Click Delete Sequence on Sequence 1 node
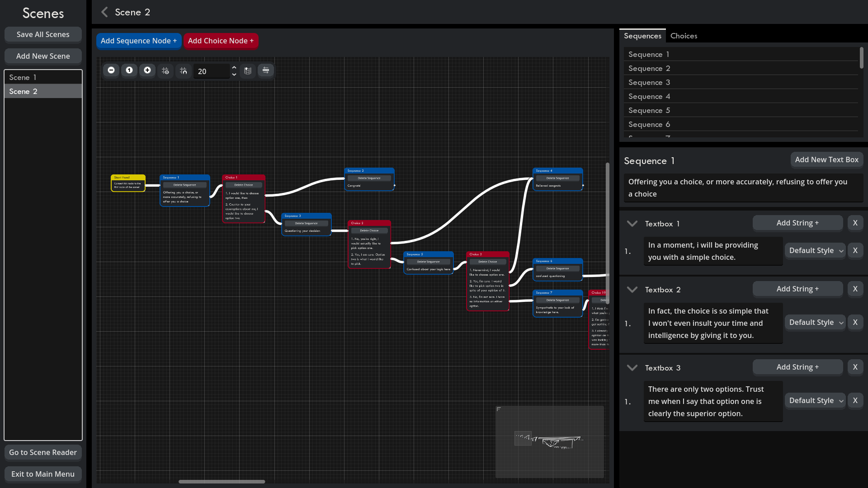 [184, 185]
